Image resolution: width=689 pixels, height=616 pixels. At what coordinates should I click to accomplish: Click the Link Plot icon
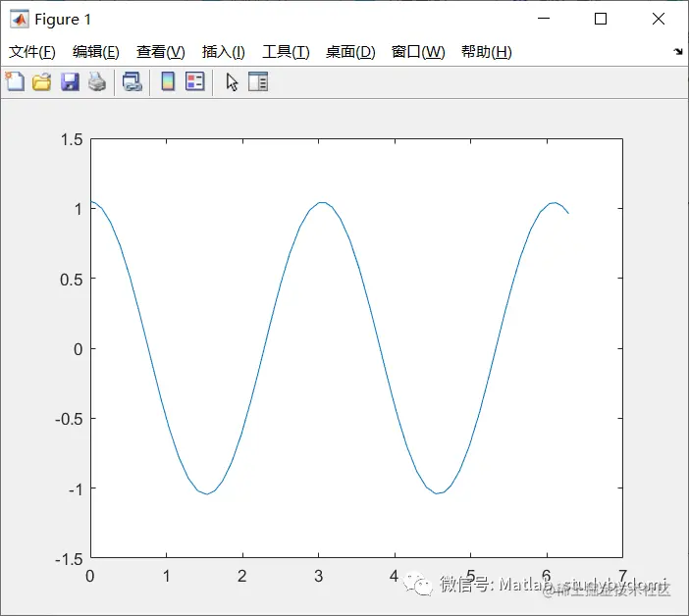pos(132,82)
